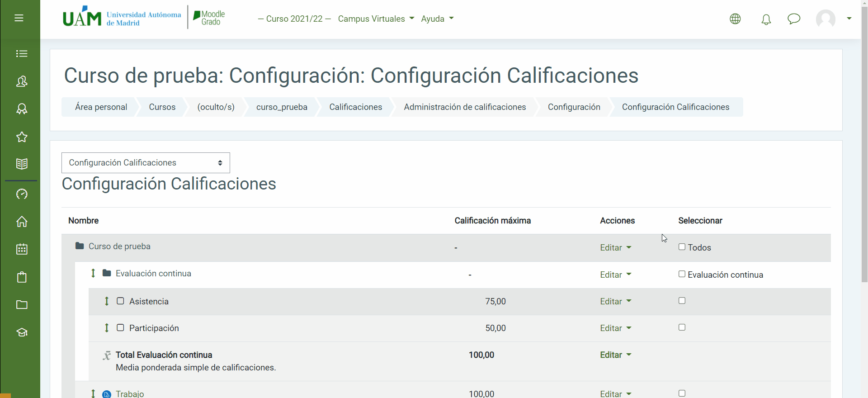Viewport: 868px width, 398px height.
Task: Click the hamburger menu icon
Action: (19, 18)
